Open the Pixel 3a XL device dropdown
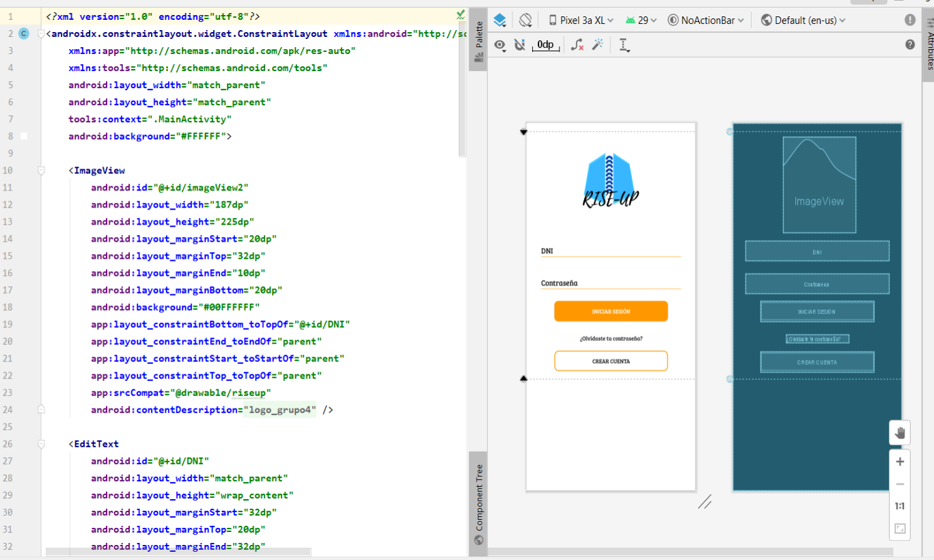934x560 pixels. tap(581, 20)
